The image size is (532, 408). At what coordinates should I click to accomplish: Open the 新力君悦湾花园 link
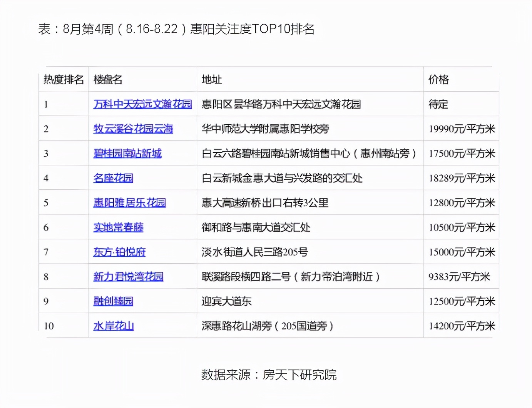click(x=128, y=276)
